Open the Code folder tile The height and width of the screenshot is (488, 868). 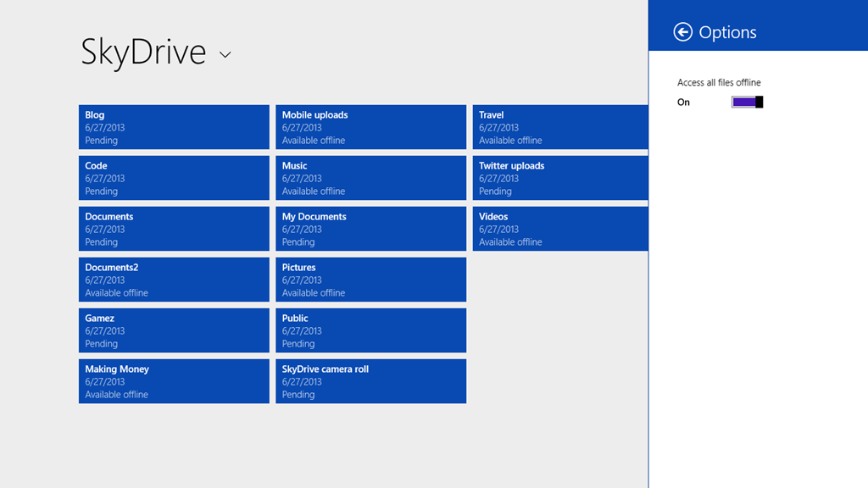(x=174, y=178)
